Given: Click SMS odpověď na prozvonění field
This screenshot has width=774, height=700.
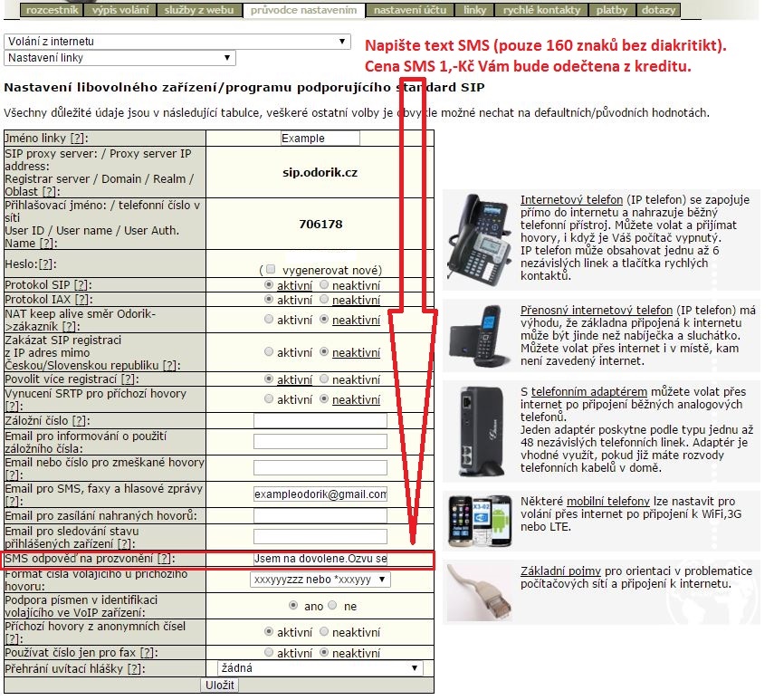Looking at the screenshot, I should (x=320, y=559).
